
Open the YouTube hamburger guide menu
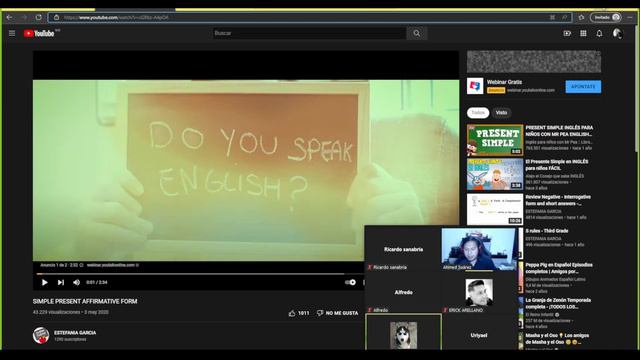pos(12,33)
